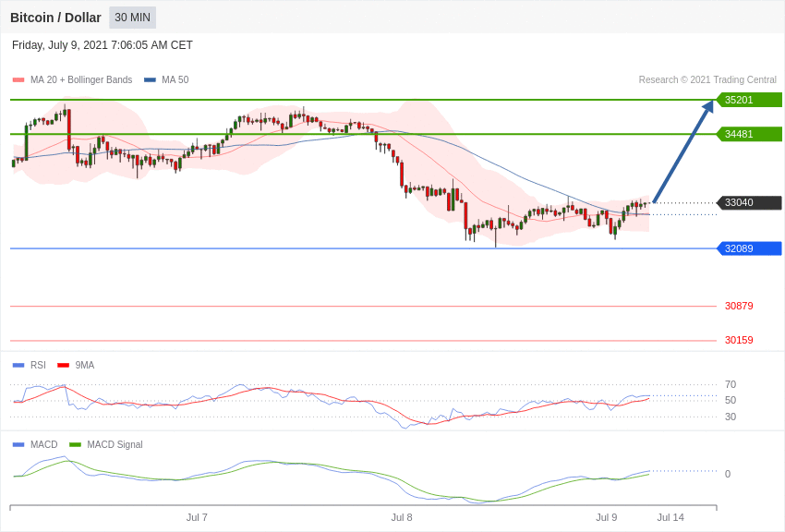Toggle the 9MA legend entry
This screenshot has height=532, width=785.
tap(76, 366)
